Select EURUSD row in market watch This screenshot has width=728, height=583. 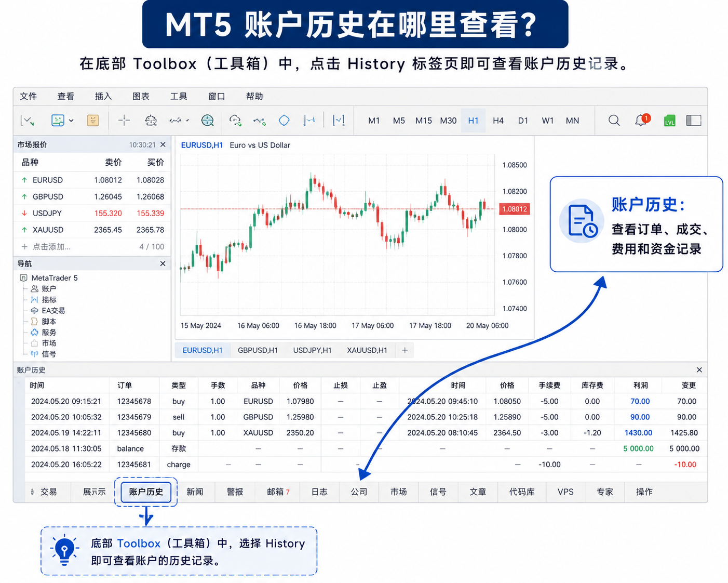92,180
